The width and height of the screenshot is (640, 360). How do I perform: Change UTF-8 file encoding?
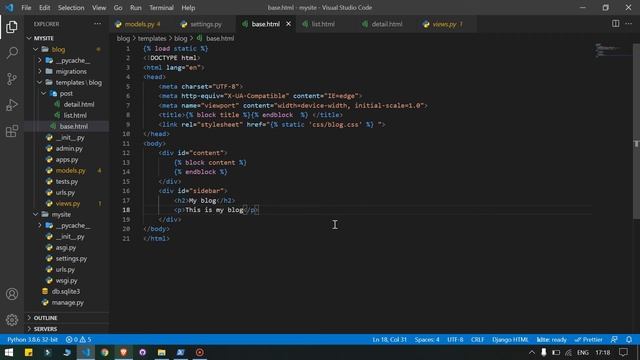(x=455, y=340)
